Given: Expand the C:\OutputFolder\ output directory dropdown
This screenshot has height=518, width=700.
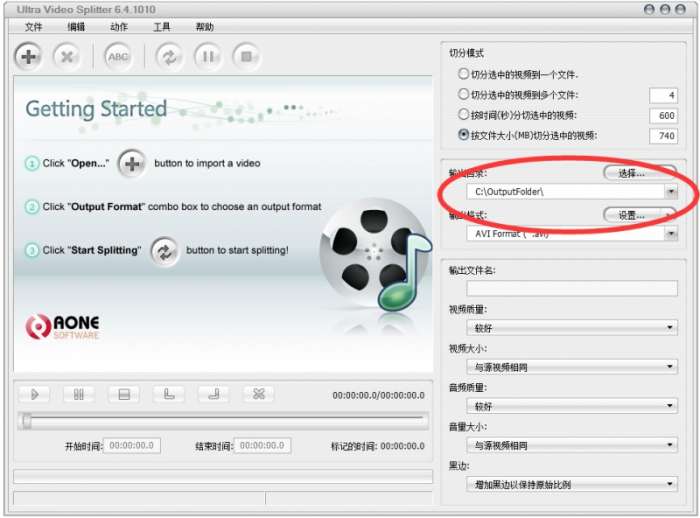Looking at the screenshot, I should tap(671, 192).
